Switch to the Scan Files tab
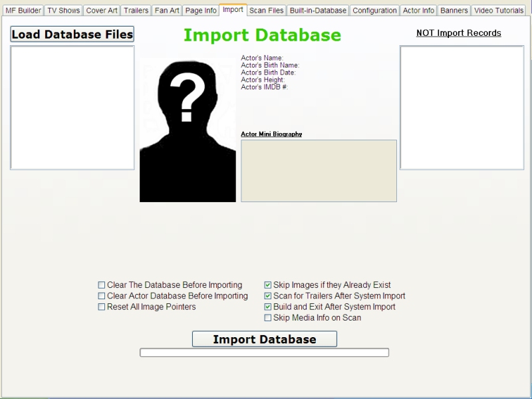 (266, 10)
